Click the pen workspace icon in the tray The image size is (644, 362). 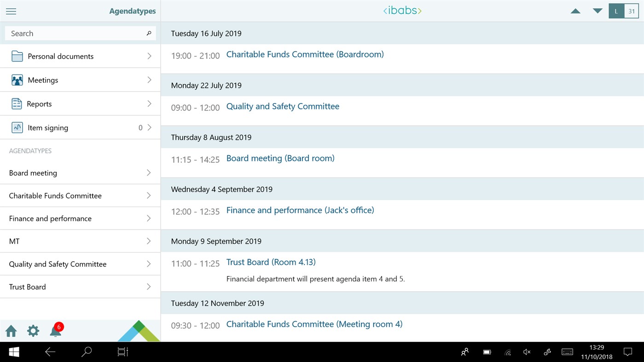click(x=547, y=352)
